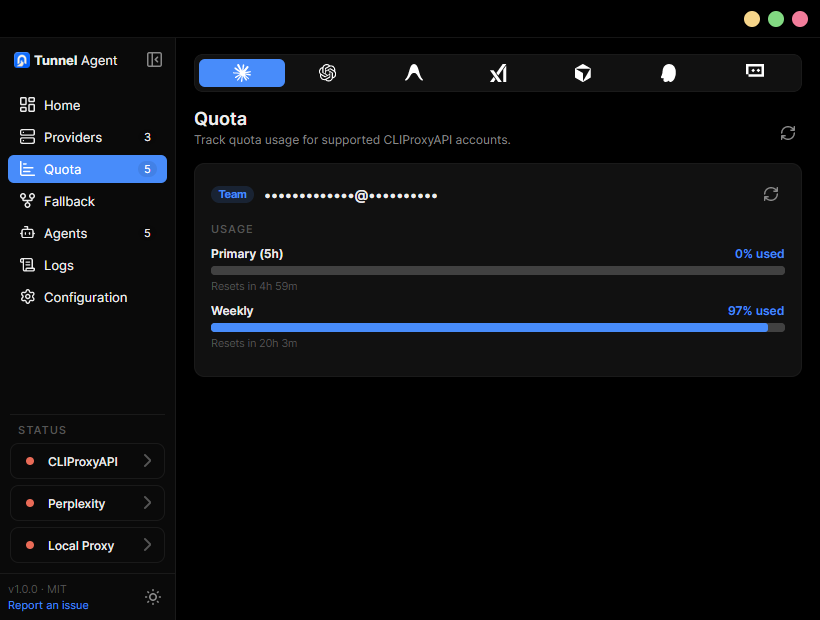Click the Perplexity red status dot
The height and width of the screenshot is (620, 820).
[30, 503]
